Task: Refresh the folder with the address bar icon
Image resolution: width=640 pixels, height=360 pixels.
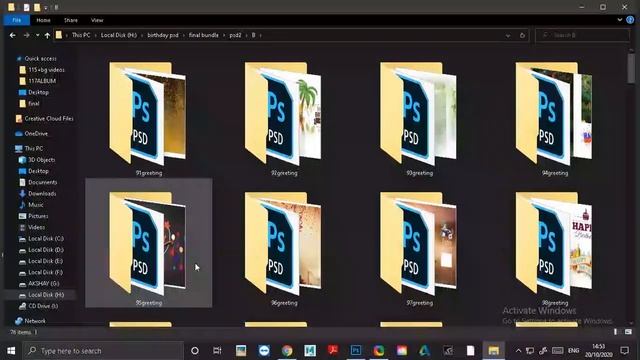Action: [x=522, y=36]
